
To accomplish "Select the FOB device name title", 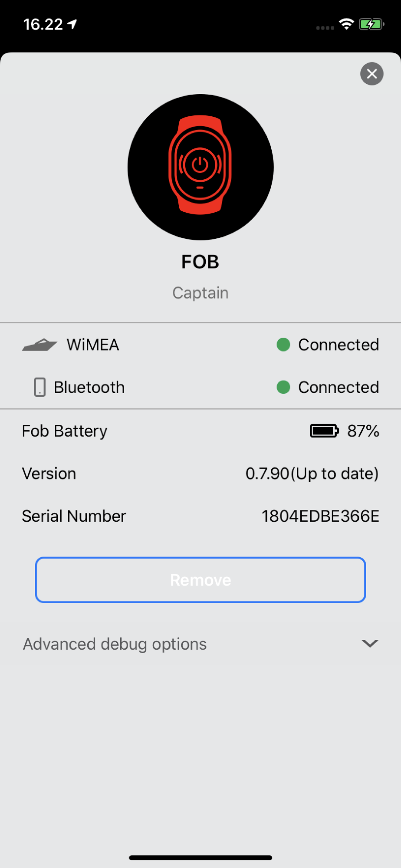I will click(200, 262).
